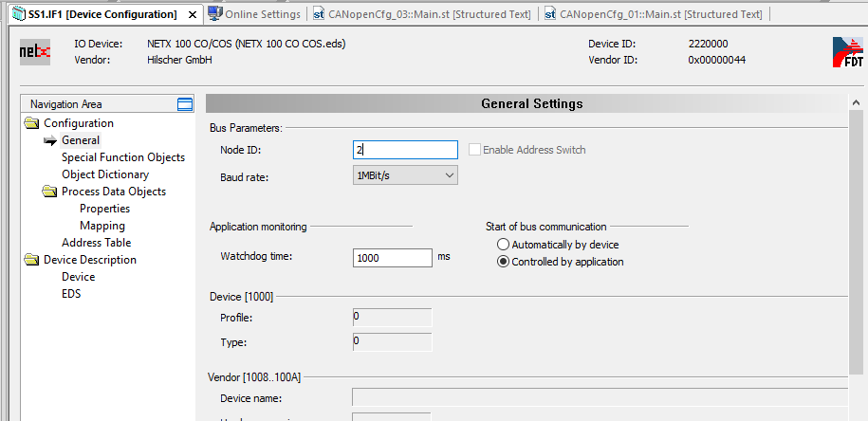Click the arrow icon beside General

tap(50, 140)
